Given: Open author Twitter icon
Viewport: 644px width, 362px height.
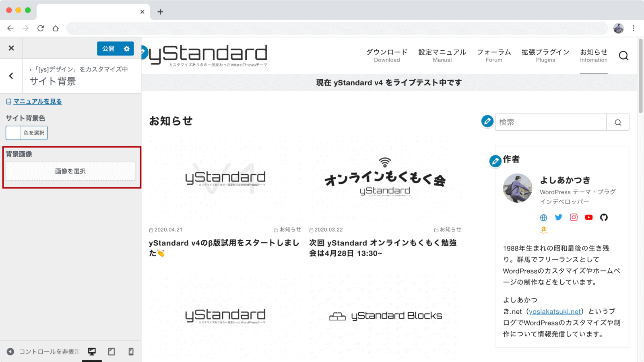Looking at the screenshot, I should (x=559, y=218).
